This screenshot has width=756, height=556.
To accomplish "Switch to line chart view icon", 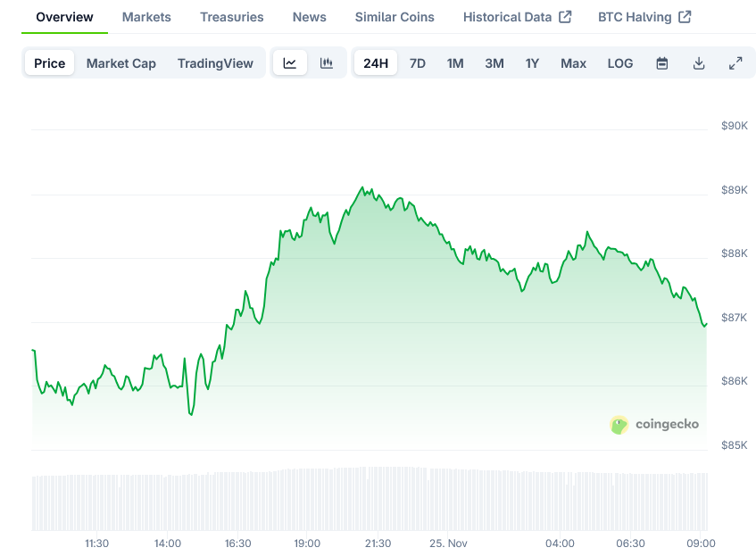I will pos(290,63).
